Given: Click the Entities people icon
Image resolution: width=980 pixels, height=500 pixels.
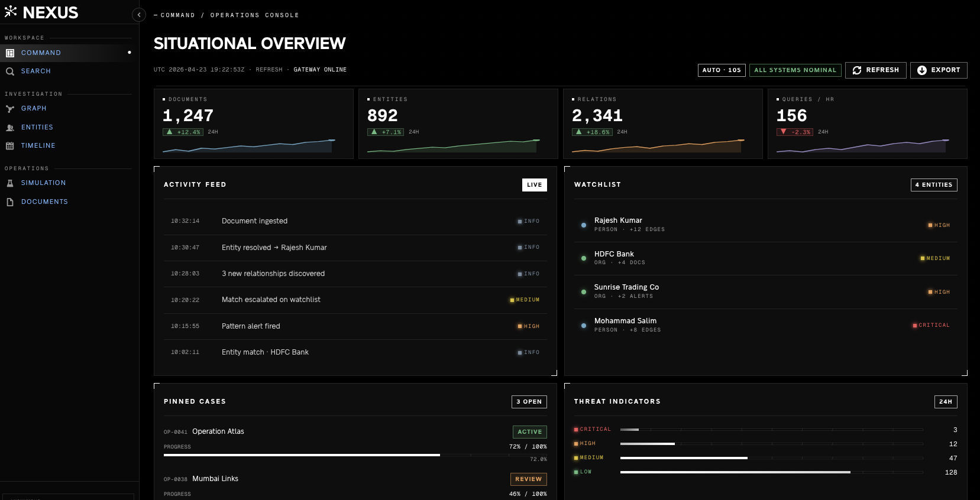Looking at the screenshot, I should pos(10,128).
